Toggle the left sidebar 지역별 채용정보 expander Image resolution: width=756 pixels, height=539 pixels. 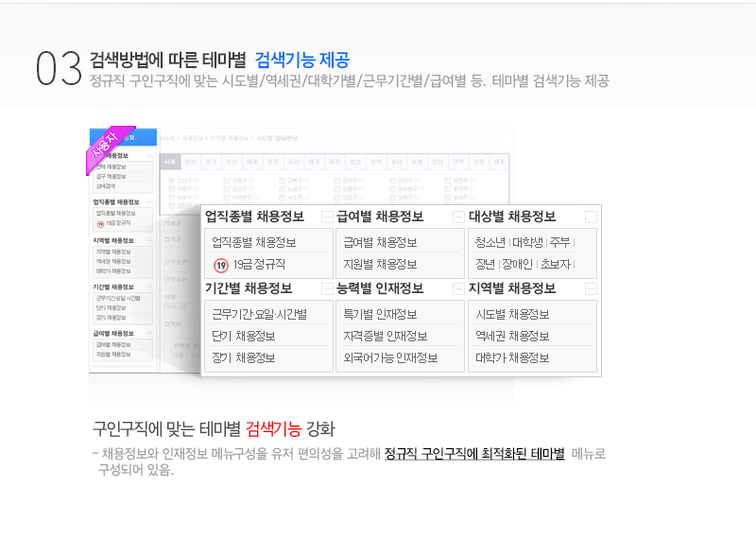(150, 240)
